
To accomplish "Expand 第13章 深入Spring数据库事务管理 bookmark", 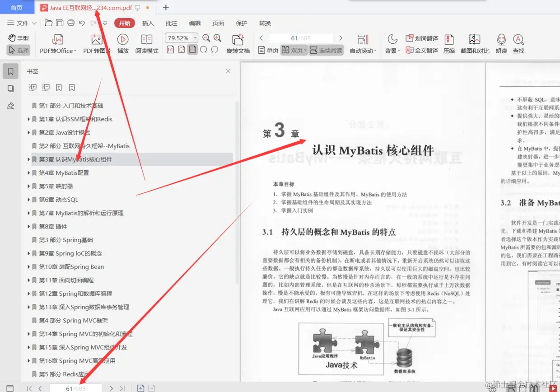I will click(29, 307).
